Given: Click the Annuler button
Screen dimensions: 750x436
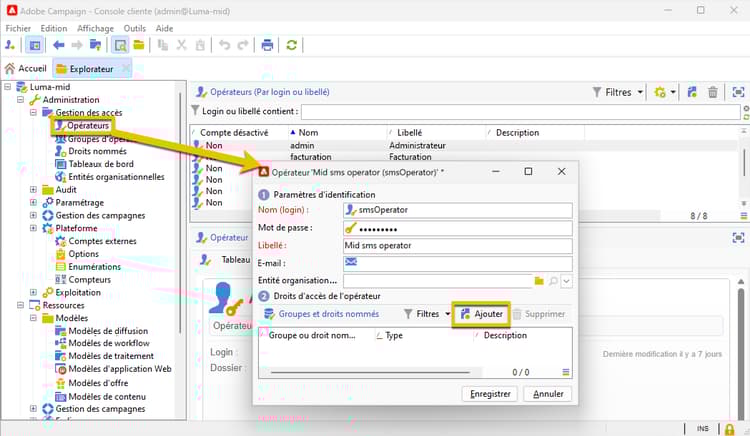Looking at the screenshot, I should pos(548,394).
